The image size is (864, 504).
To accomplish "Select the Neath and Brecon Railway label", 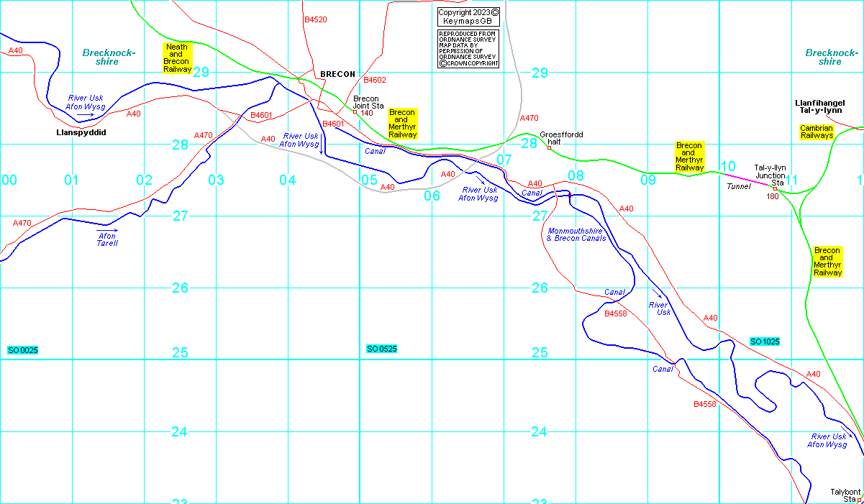I will (178, 58).
